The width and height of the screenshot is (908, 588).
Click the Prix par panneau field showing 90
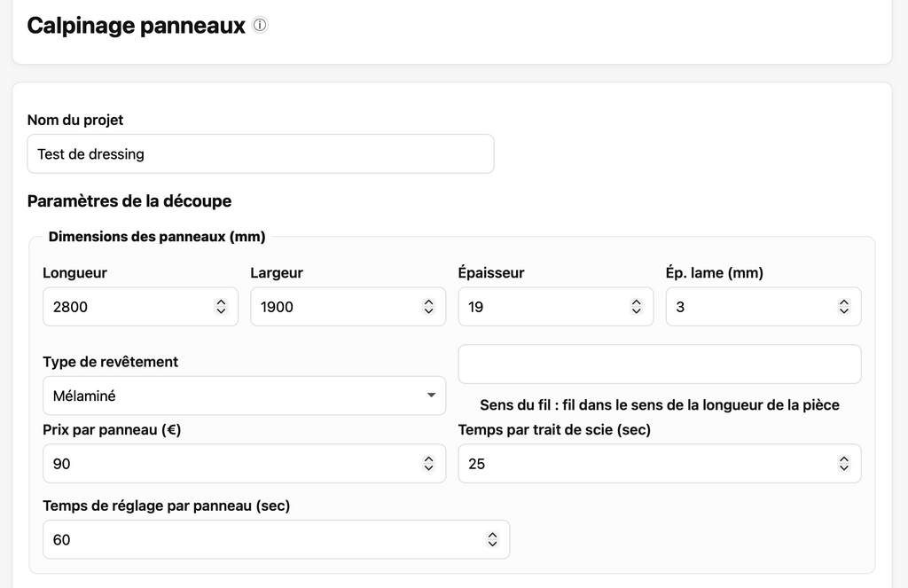pyautogui.click(x=231, y=464)
